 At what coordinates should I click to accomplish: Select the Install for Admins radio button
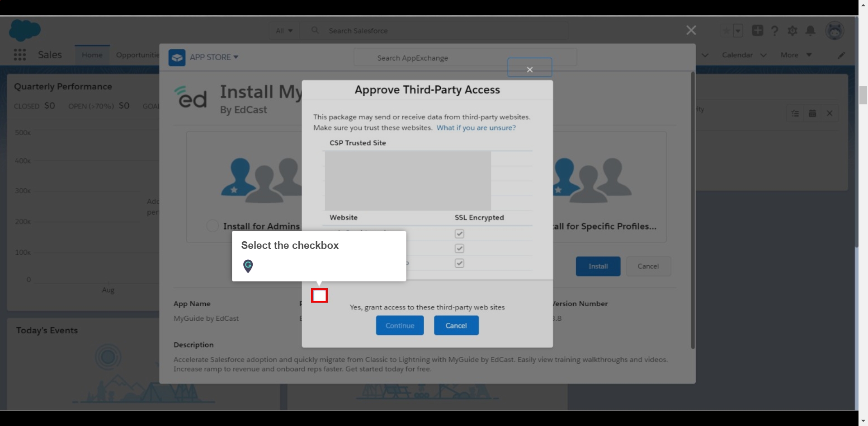point(212,226)
